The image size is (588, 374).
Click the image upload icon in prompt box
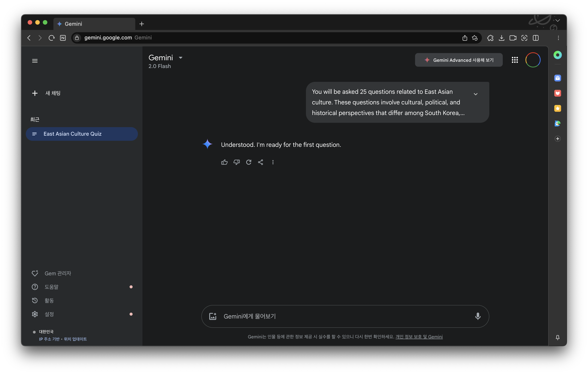click(x=213, y=316)
